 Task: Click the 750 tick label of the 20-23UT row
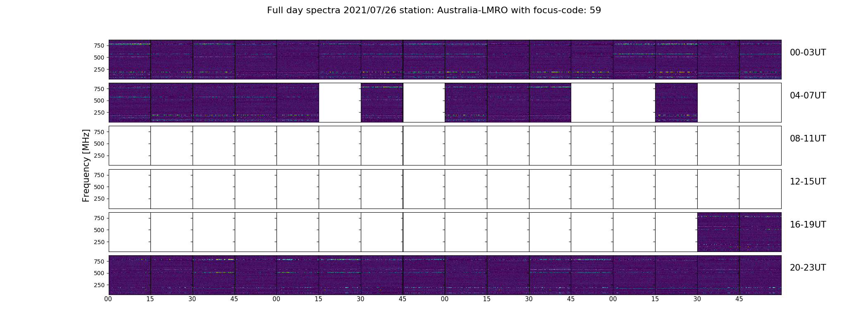pyautogui.click(x=99, y=261)
